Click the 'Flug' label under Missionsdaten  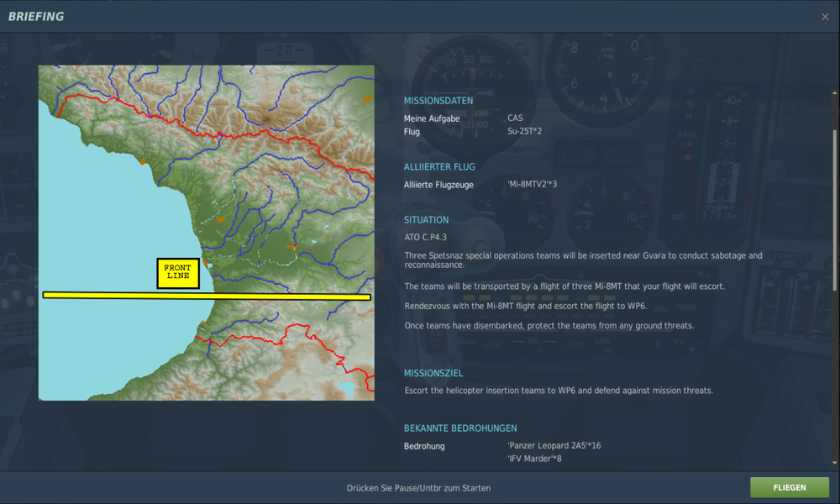coord(412,132)
